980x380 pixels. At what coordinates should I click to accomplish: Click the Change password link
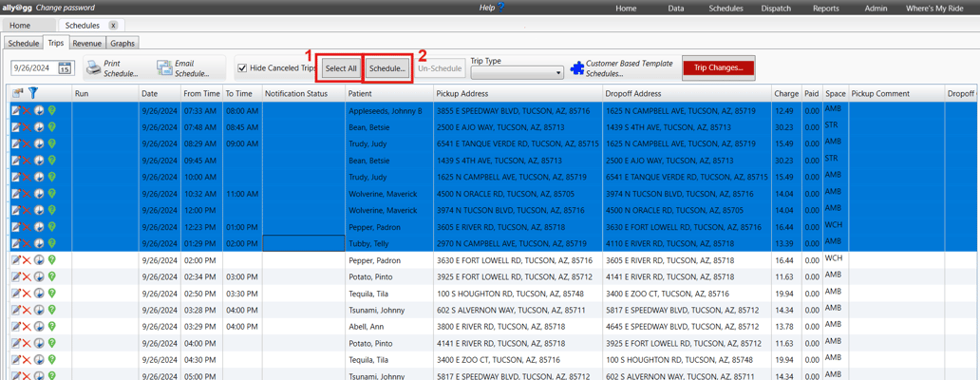tap(66, 8)
